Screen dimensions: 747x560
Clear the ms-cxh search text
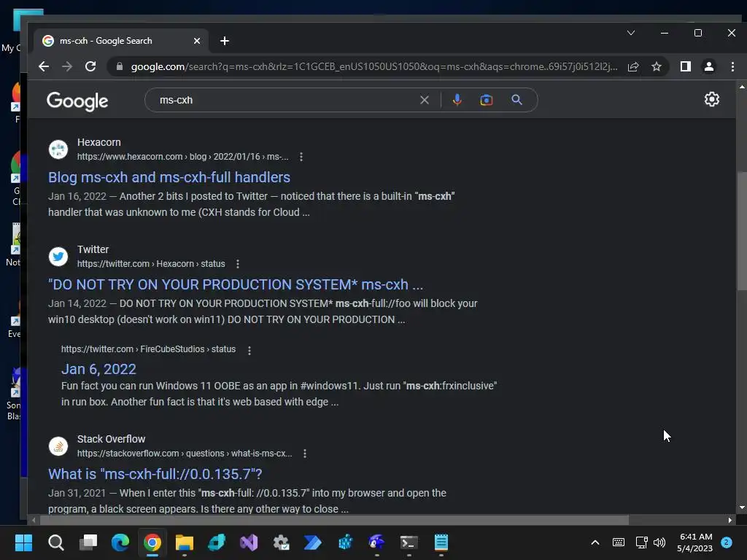[x=424, y=100]
